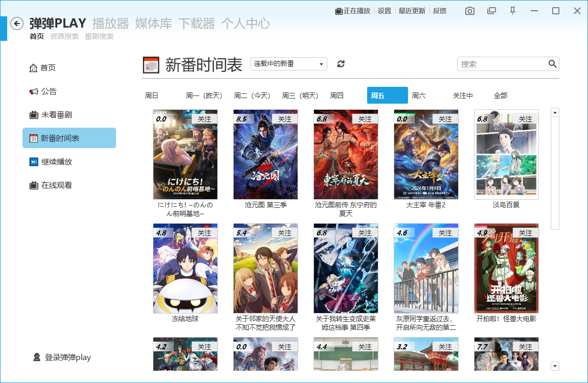588x383 pixels.
Task: Click 关注 on the 3.2 rated poster
Action: click(x=445, y=347)
